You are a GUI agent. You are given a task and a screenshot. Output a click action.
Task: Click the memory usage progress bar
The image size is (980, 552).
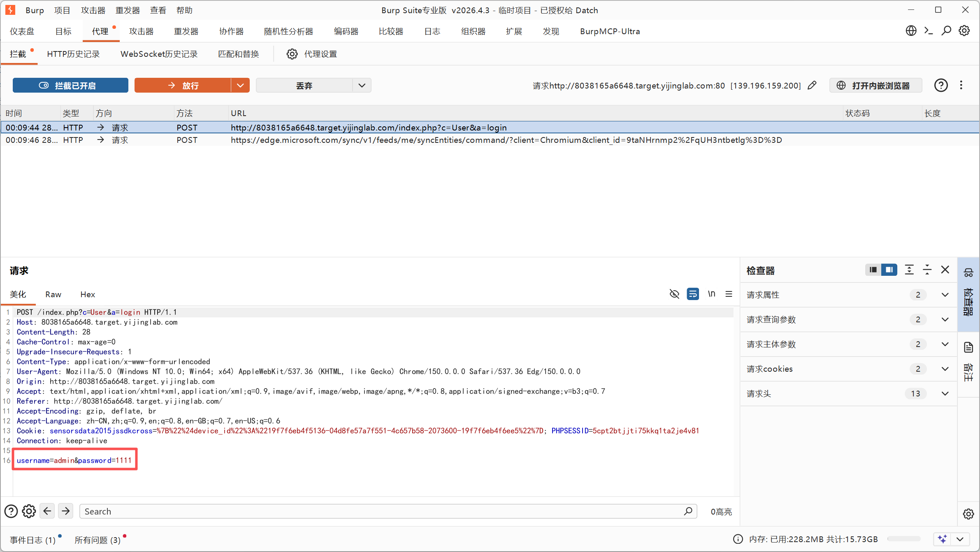point(903,539)
